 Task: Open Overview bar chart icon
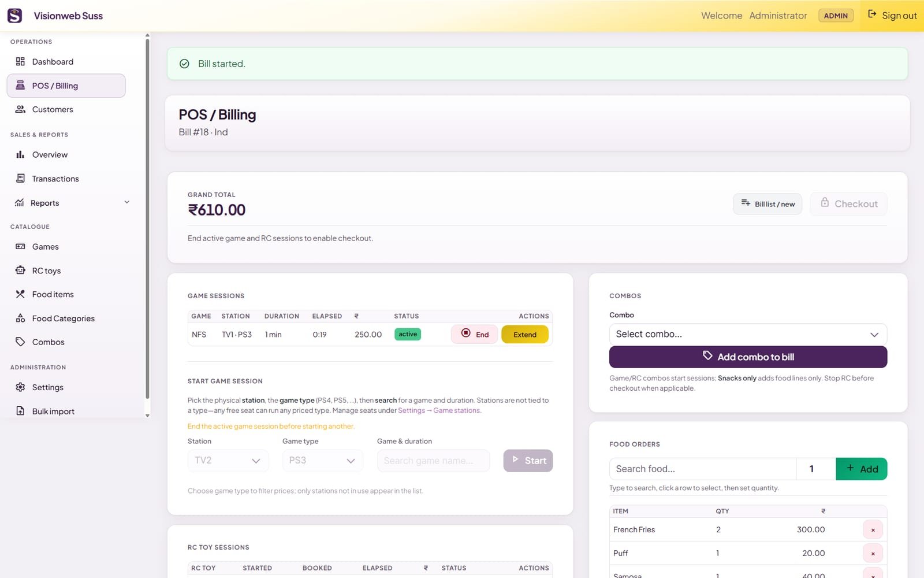pyautogui.click(x=20, y=155)
